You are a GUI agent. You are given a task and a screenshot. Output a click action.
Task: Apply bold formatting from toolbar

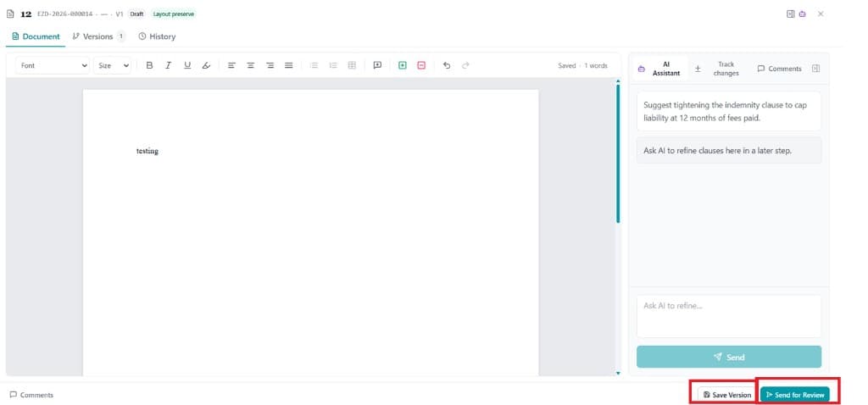[149, 65]
